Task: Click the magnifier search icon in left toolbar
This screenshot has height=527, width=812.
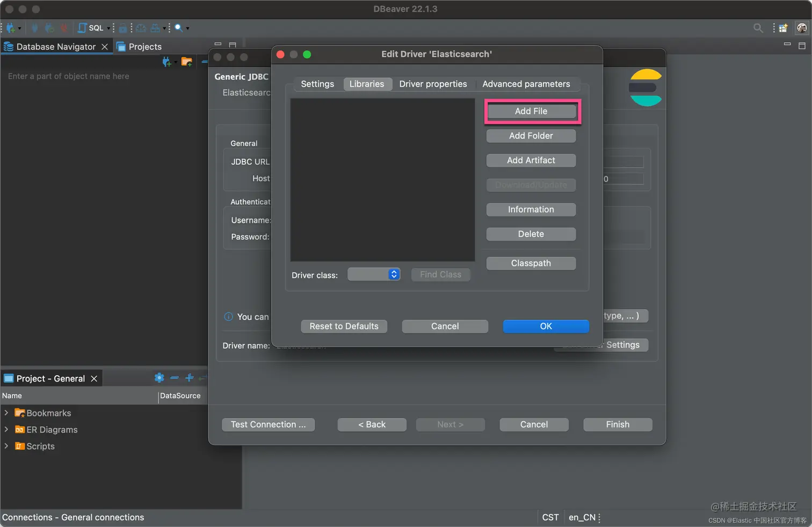Action: pos(178,28)
